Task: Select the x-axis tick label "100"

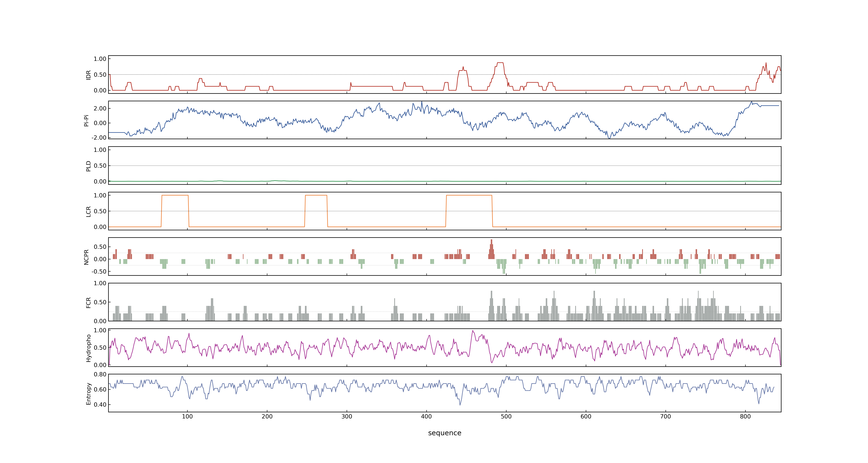Action: click(x=187, y=416)
